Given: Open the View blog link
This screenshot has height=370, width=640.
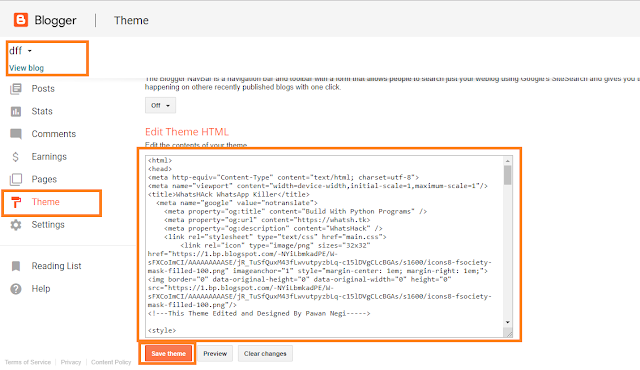Looking at the screenshot, I should point(27,68).
